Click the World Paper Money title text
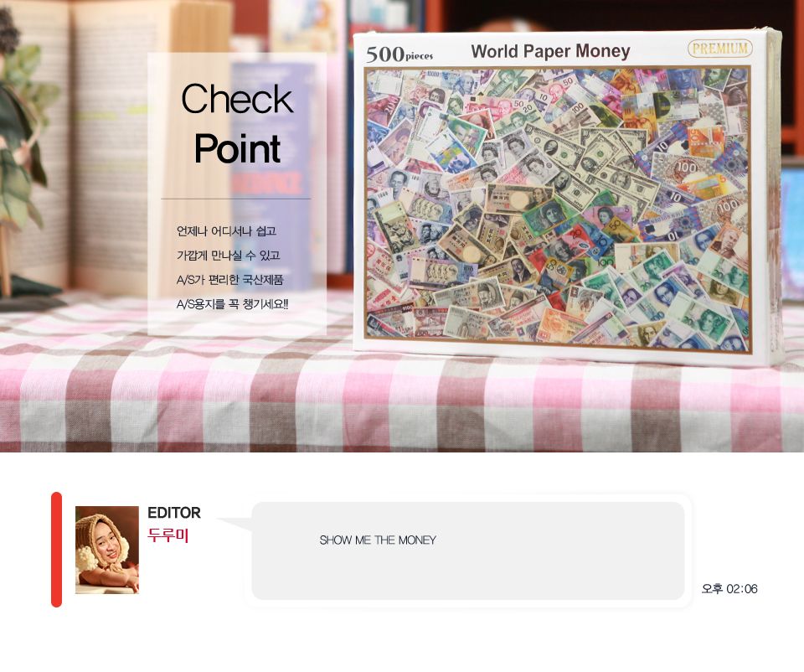The height and width of the screenshot is (672, 804). 551,51
